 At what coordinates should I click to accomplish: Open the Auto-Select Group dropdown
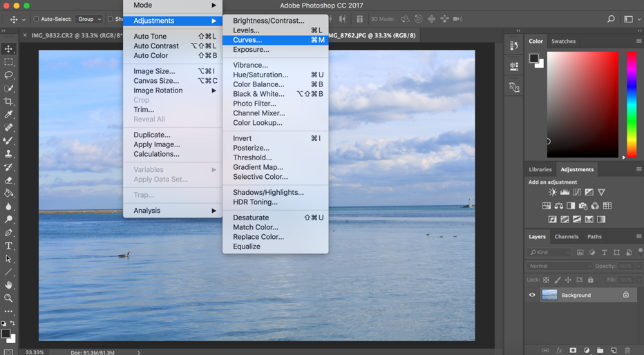[89, 19]
